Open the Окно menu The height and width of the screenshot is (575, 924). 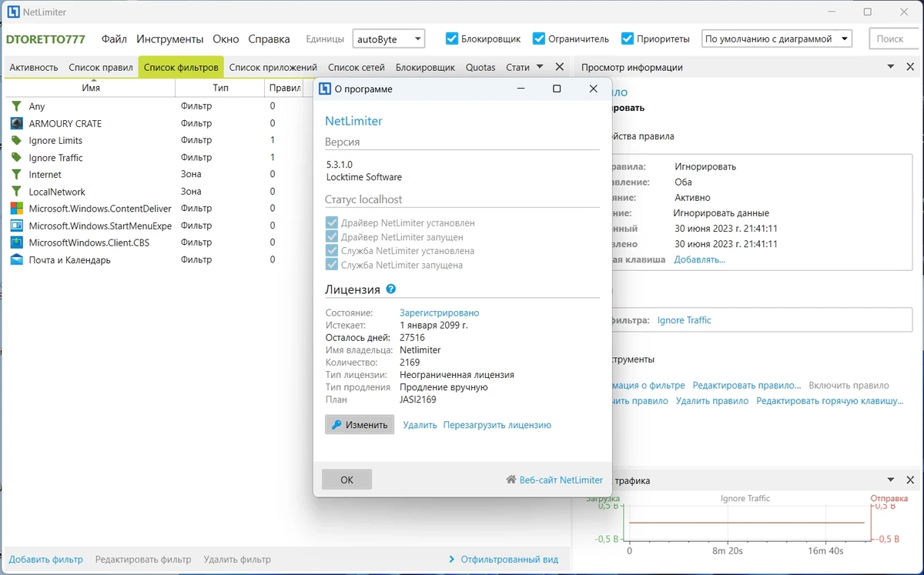coord(226,38)
